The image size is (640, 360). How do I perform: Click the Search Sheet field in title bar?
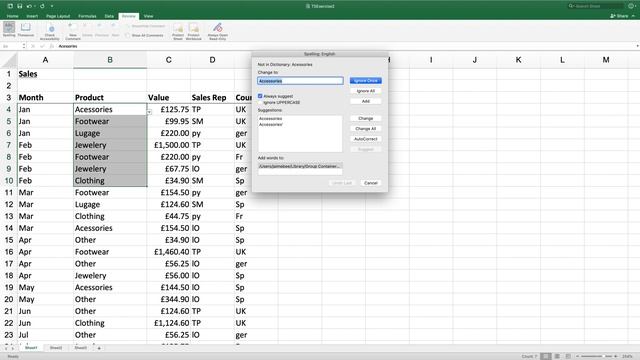(596, 6)
